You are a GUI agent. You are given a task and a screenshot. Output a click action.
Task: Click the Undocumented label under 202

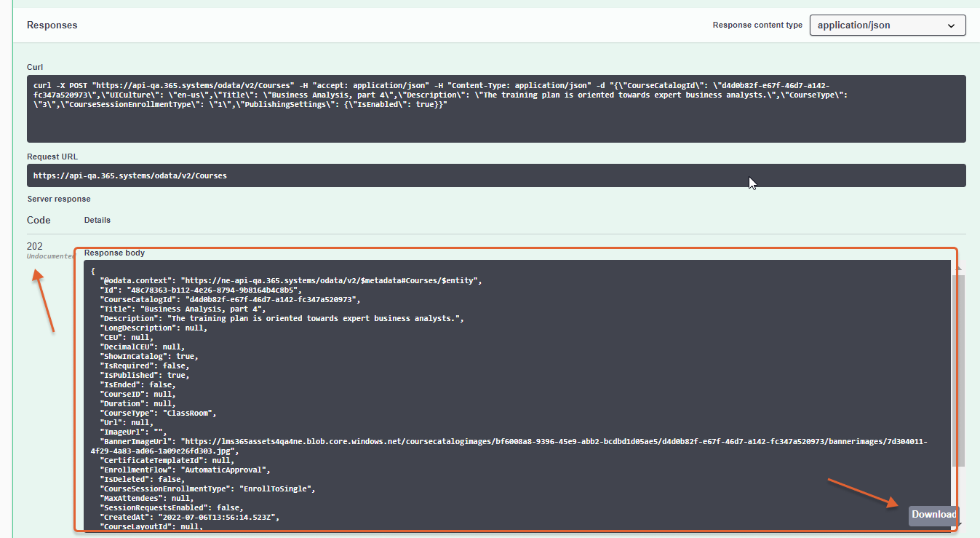[x=51, y=256]
